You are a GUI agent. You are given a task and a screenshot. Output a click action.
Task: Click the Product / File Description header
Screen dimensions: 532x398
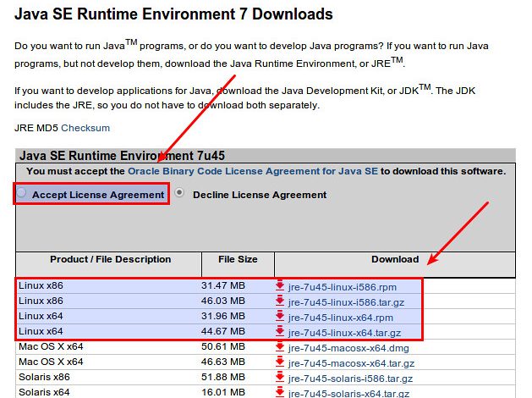[x=110, y=259]
